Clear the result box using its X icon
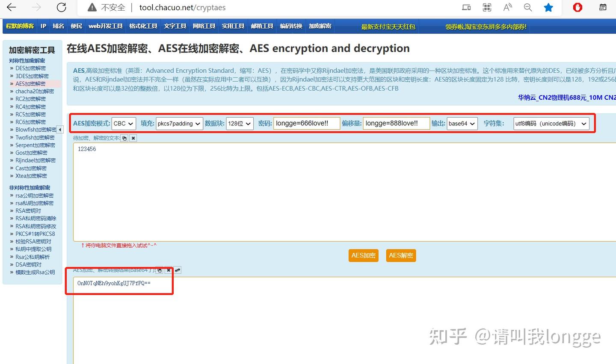 (169, 270)
